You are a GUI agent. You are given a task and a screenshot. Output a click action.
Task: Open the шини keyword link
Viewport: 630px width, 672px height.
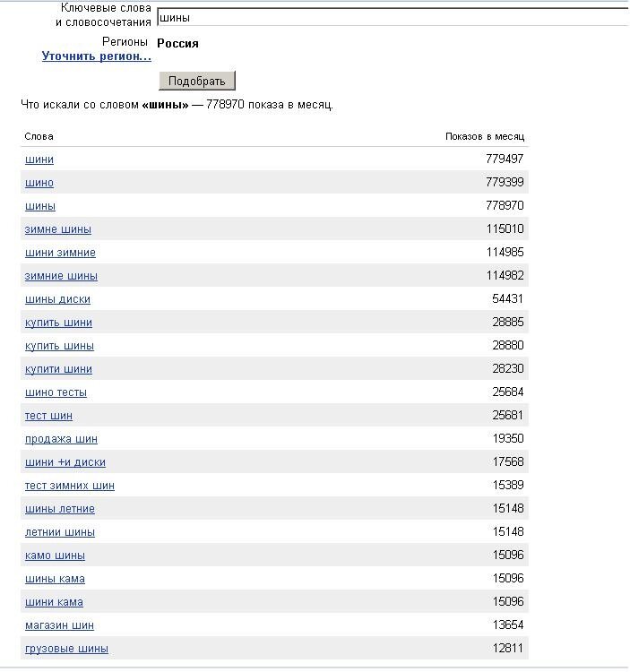[x=39, y=159]
